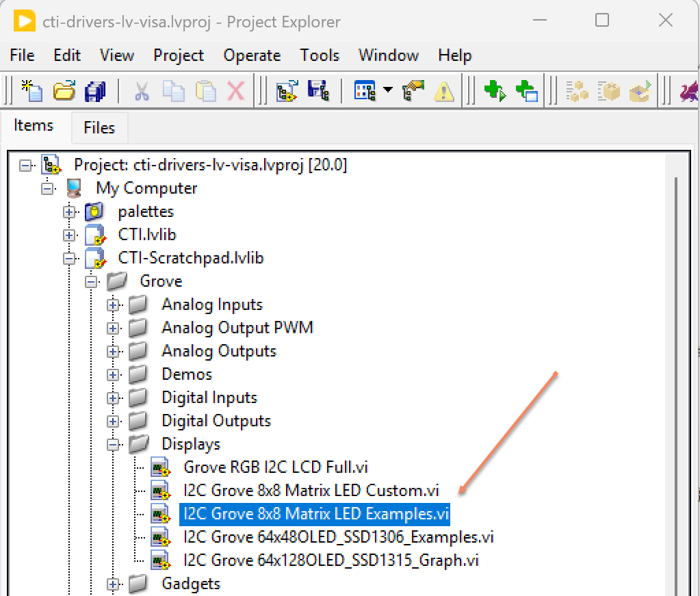This screenshot has width=700, height=596.
Task: Open the Operate menu
Action: point(252,55)
